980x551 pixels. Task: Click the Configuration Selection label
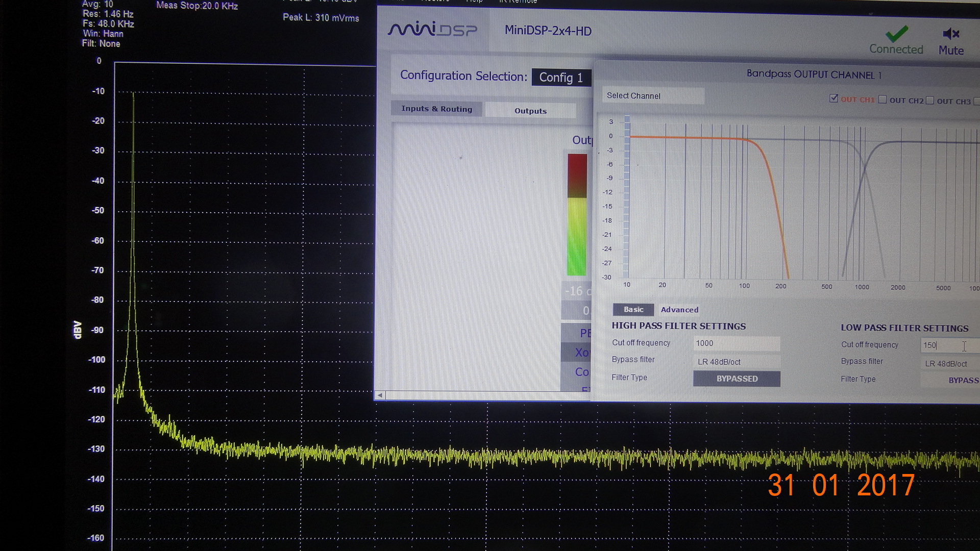click(x=463, y=76)
